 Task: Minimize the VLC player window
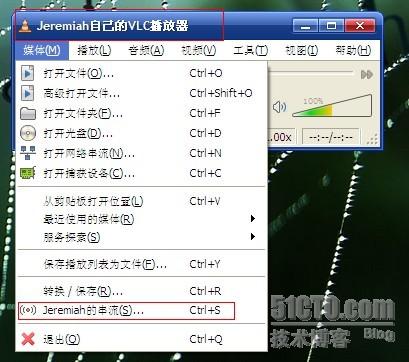[305, 26]
